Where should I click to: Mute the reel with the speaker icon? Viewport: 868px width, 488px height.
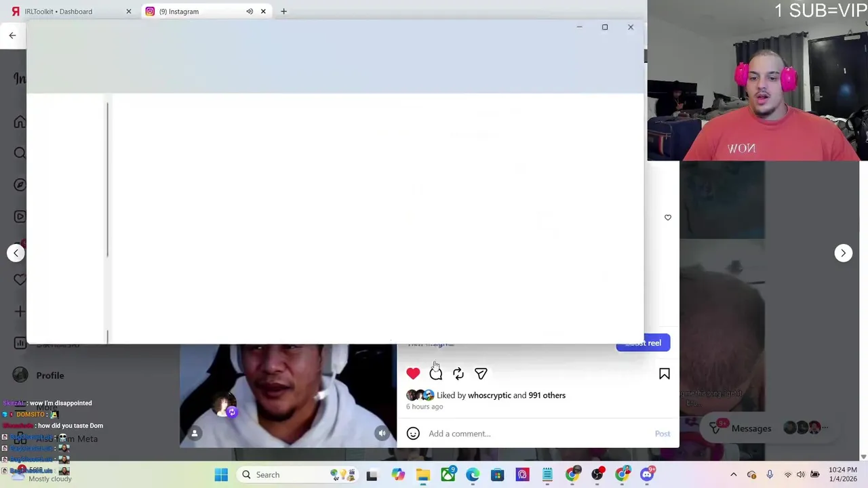tap(382, 433)
